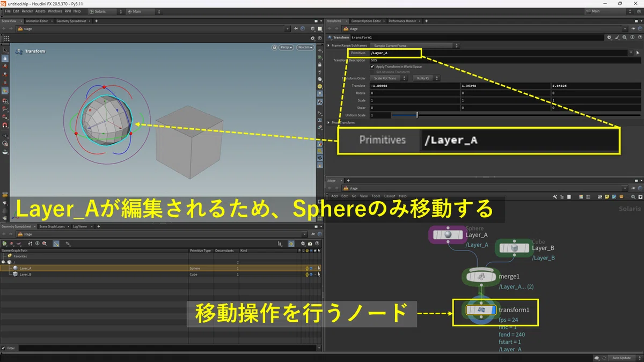The image size is (644, 362).
Task: Click the transform1 node icon
Action: click(481, 310)
